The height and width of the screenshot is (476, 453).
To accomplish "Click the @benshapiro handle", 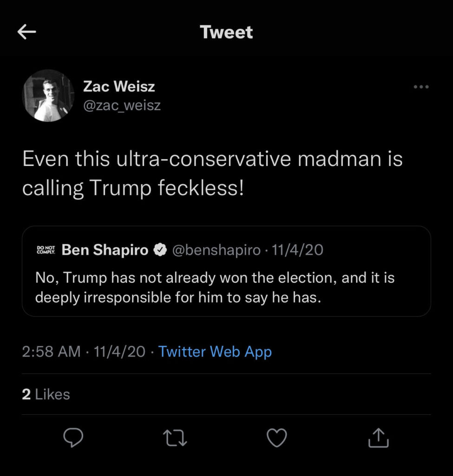I will click(x=216, y=250).
